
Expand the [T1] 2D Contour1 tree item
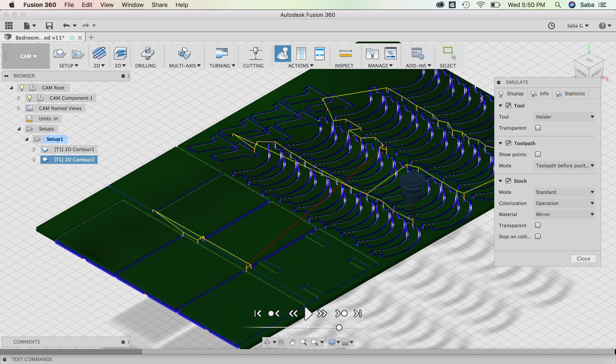pyautogui.click(x=34, y=149)
